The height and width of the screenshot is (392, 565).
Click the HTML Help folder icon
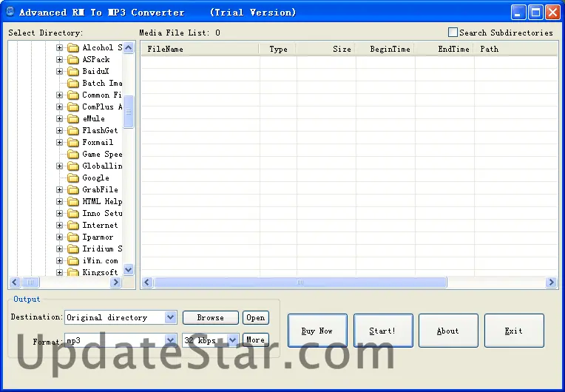(73, 202)
